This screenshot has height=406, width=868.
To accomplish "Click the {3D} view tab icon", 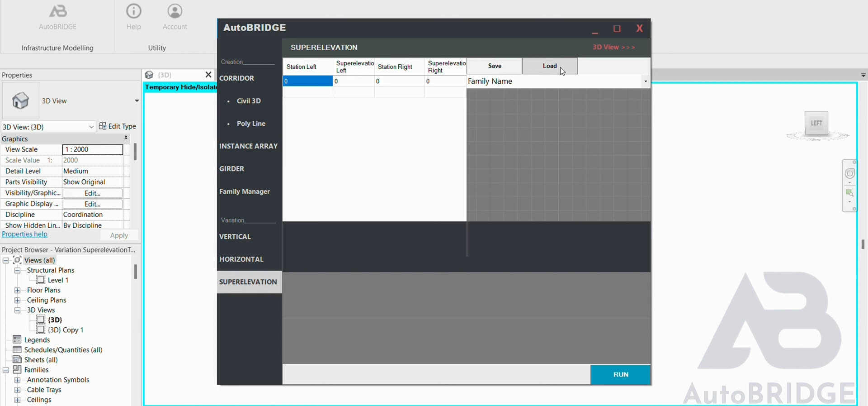I will click(x=149, y=75).
